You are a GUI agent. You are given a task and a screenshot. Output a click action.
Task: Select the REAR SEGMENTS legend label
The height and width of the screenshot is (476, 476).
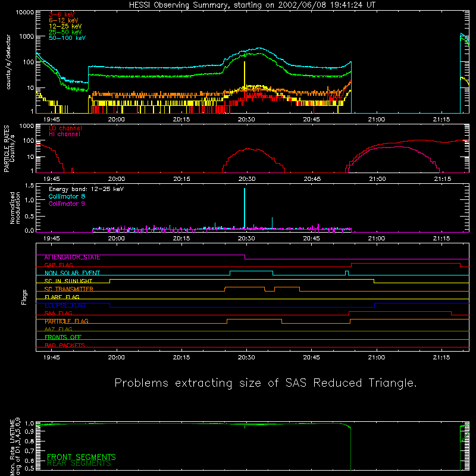(79, 464)
